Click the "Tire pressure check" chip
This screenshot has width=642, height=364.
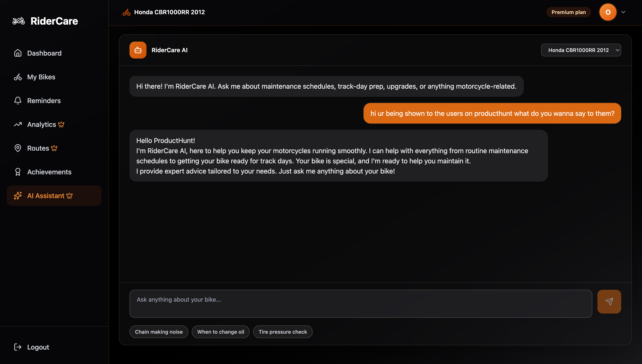(x=283, y=332)
